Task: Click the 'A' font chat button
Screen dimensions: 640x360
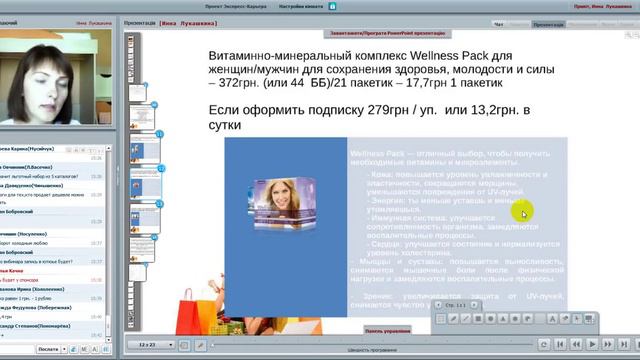Action: 95,349
